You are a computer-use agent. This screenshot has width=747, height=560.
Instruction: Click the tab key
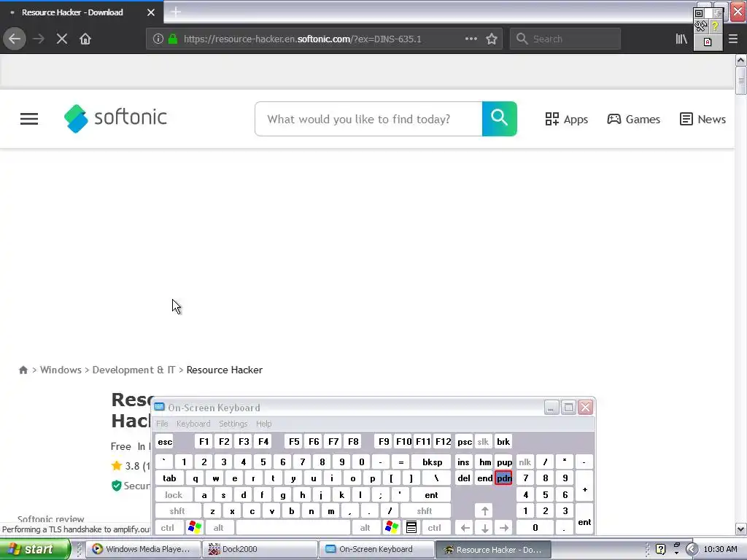click(x=169, y=478)
